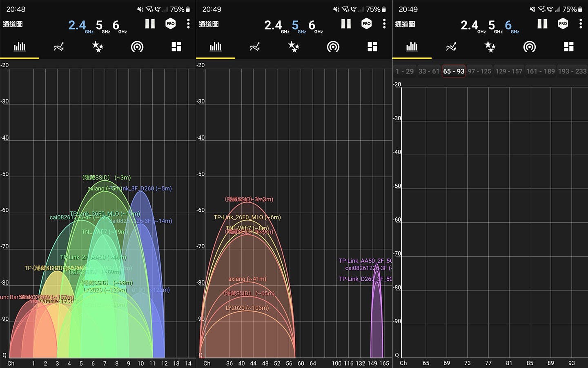Open the dashboard grid view on the 2.4 GHz screen

pyautogui.click(x=176, y=47)
